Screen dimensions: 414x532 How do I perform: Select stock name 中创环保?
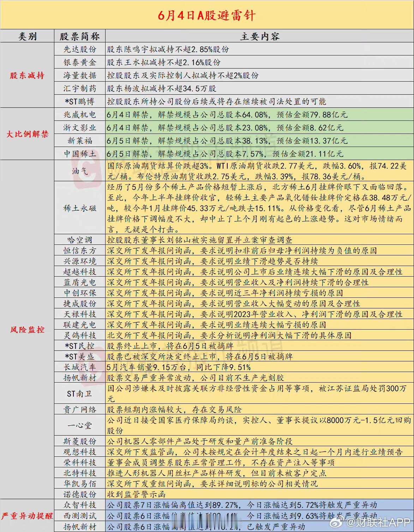click(80, 293)
